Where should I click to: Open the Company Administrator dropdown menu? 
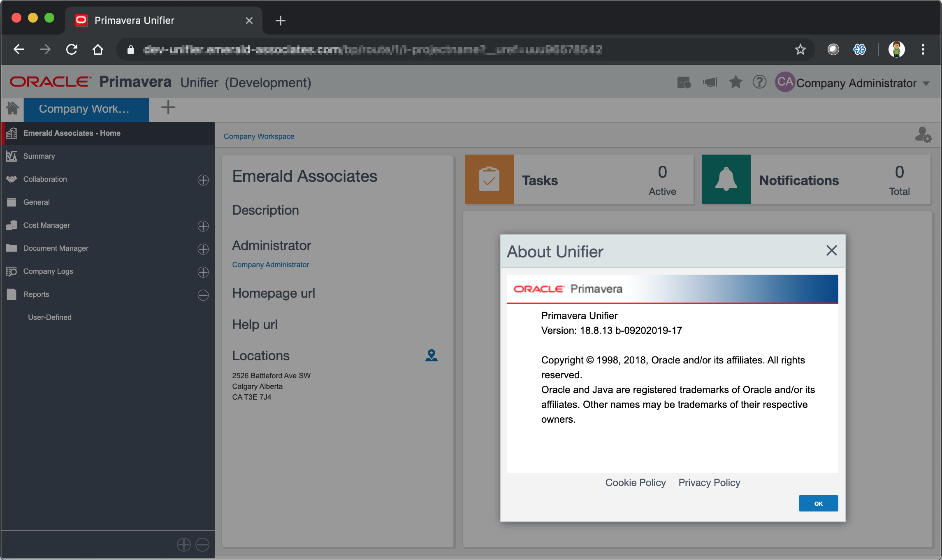pyautogui.click(x=863, y=83)
